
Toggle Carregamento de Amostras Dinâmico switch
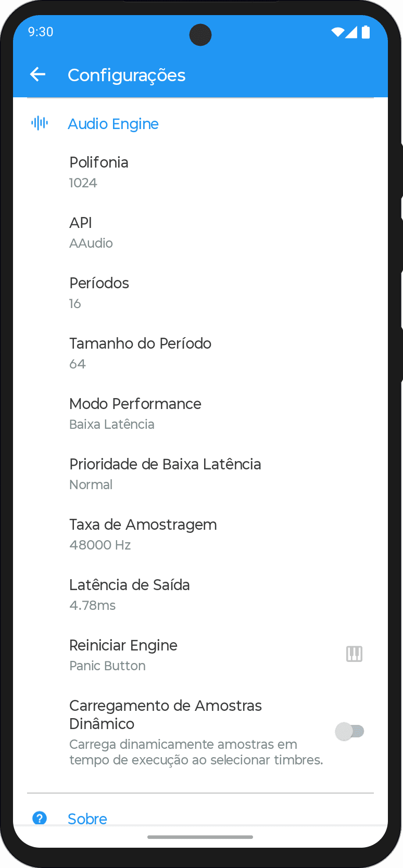349,731
